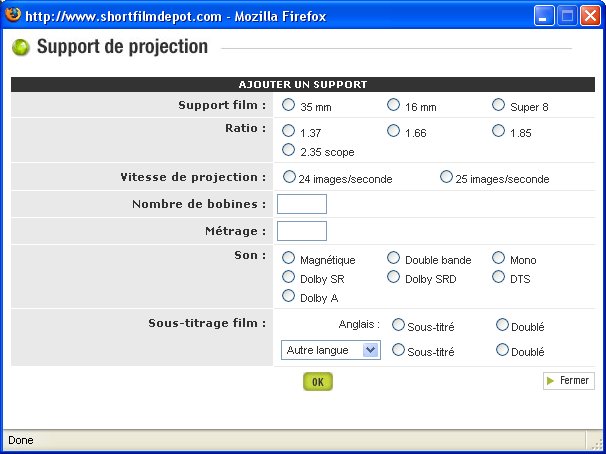This screenshot has width=606, height=454.
Task: Select the 1.85 ratio radio button
Action: [x=499, y=130]
